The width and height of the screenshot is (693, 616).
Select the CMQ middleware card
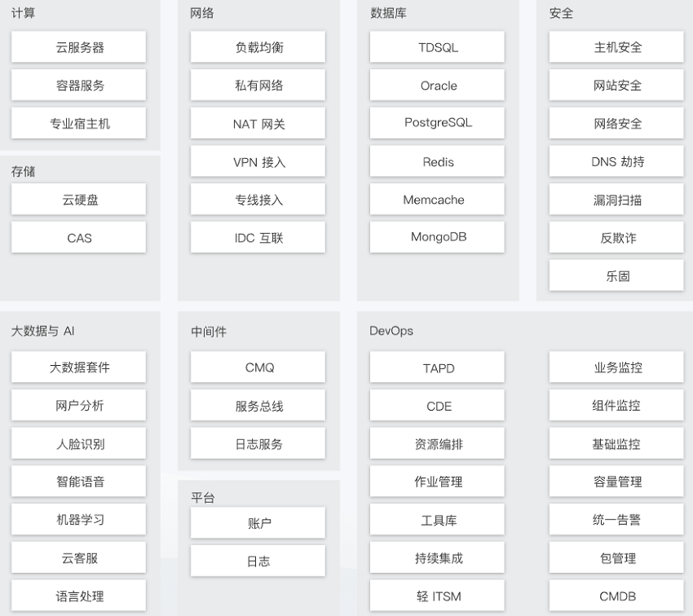(x=258, y=367)
